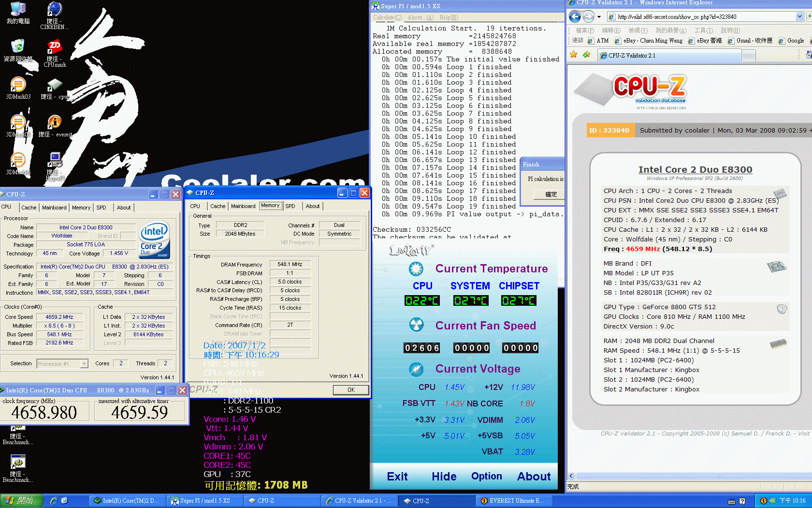Click Option in the monitoring panel

(487, 477)
